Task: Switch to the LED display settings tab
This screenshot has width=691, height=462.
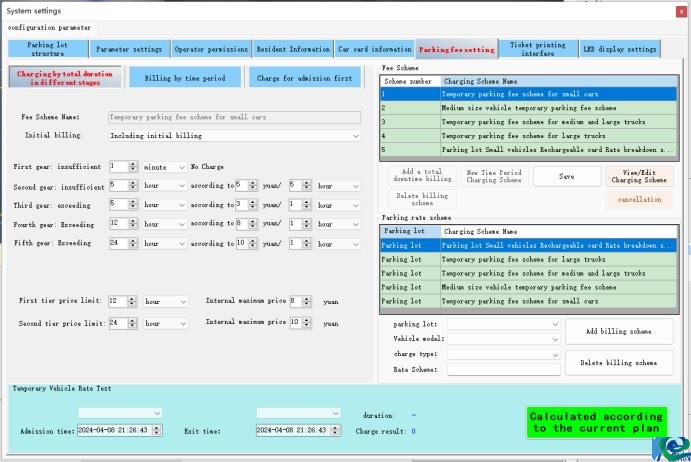Action: (620, 49)
